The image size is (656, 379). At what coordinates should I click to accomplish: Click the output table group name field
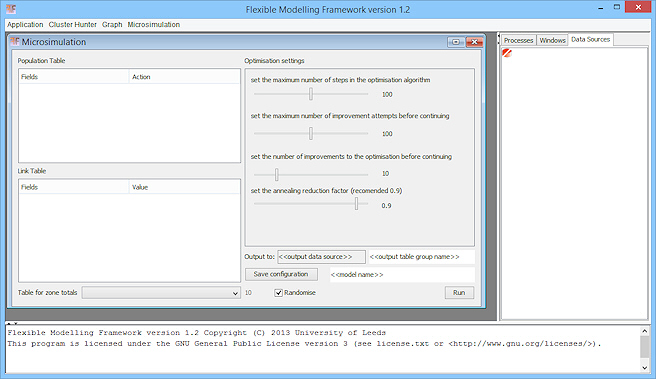tap(421, 257)
